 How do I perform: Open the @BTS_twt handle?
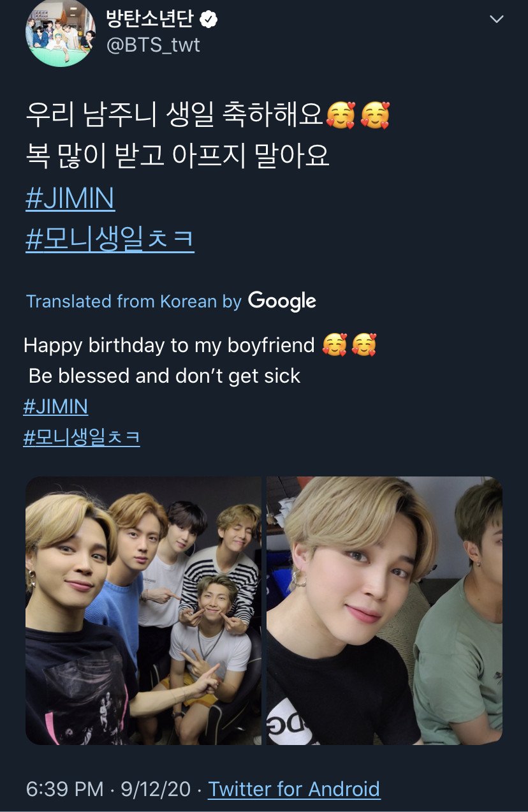[x=153, y=45]
